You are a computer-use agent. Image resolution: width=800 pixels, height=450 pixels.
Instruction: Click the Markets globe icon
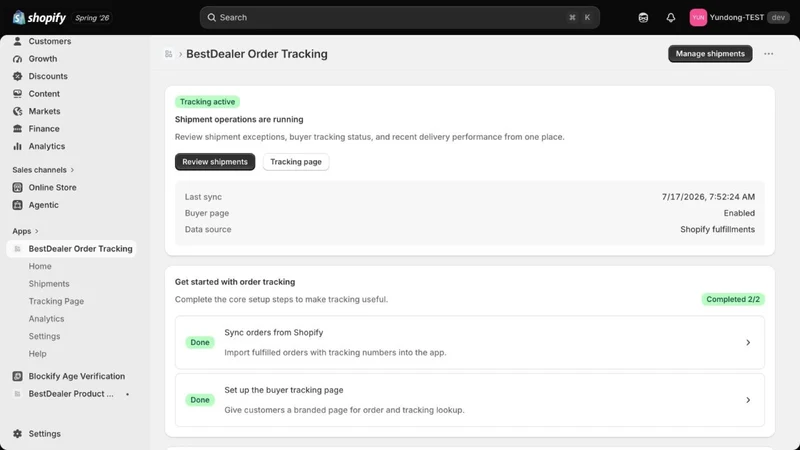tap(17, 111)
